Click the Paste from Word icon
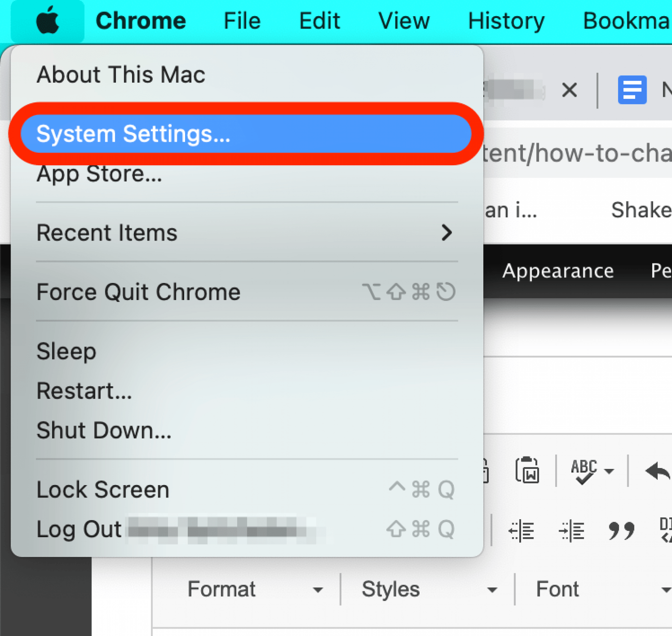Screen dimensions: 672x636 point(527,470)
